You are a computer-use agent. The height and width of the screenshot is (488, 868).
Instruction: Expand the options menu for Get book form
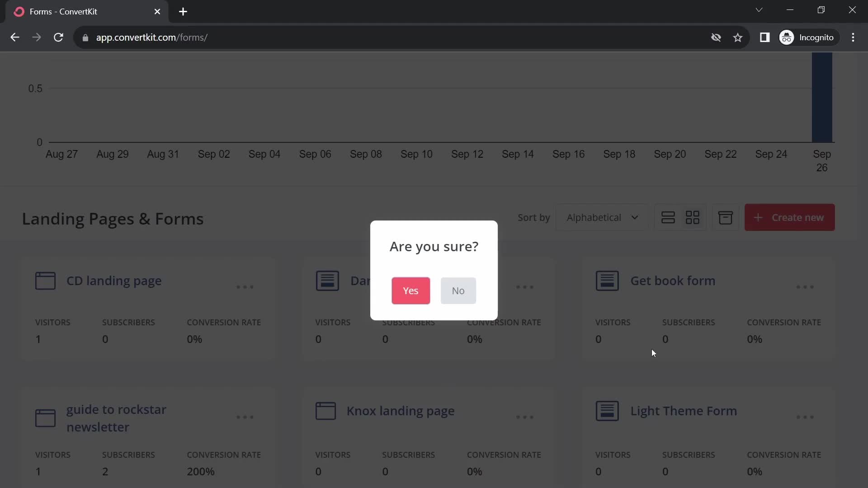806,286
